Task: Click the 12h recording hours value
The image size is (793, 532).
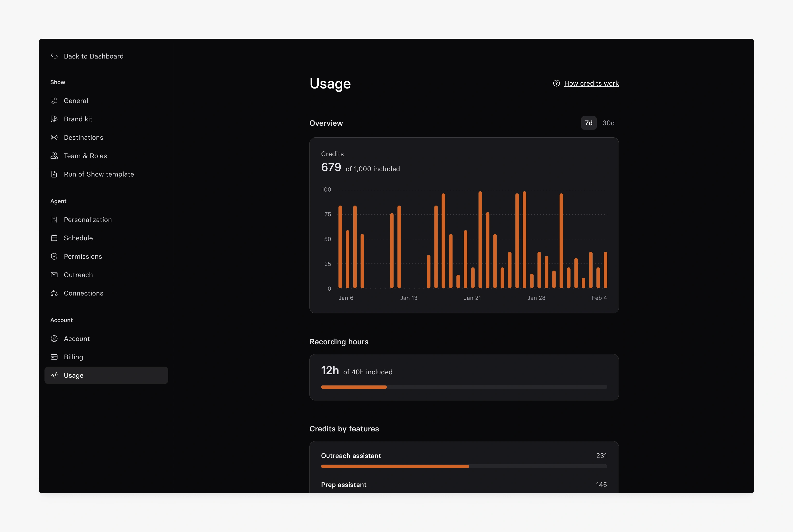Action: pyautogui.click(x=330, y=370)
